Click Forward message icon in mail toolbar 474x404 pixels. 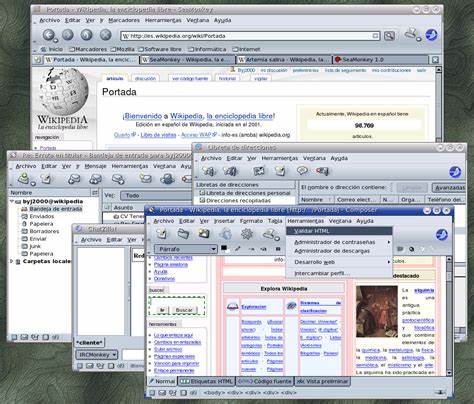[118, 179]
